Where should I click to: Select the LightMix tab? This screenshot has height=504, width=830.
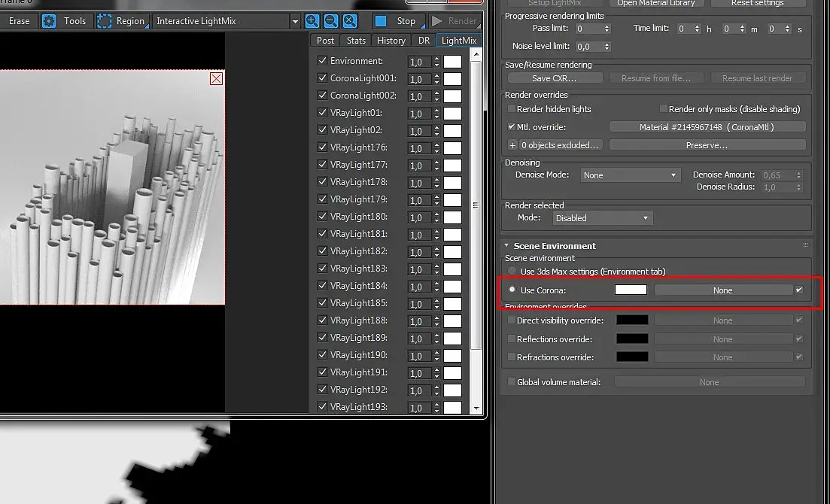coord(459,40)
